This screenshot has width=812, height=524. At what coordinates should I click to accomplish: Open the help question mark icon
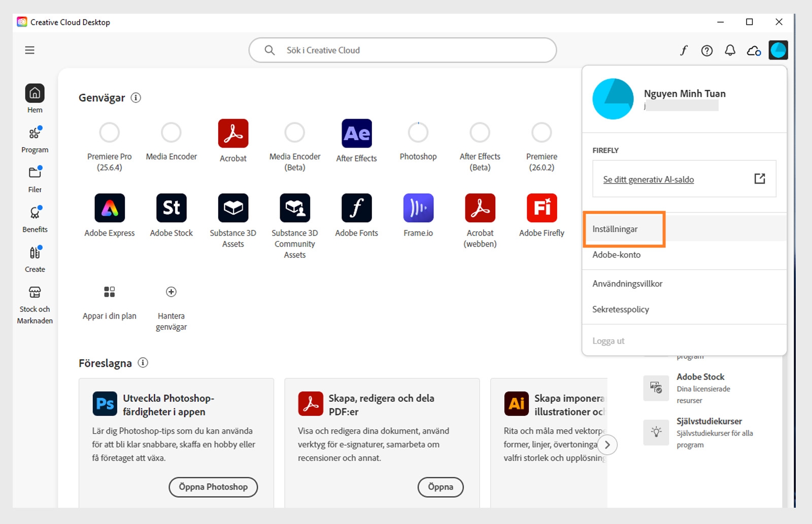point(706,50)
